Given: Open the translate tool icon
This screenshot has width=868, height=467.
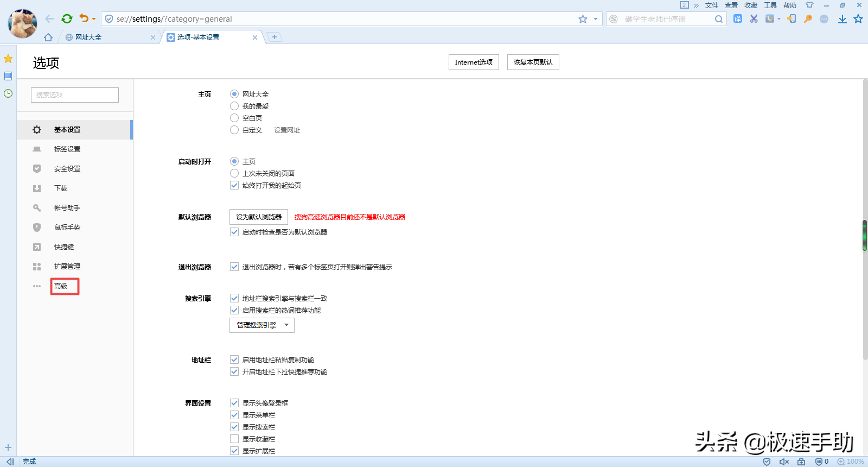Looking at the screenshot, I should (x=738, y=19).
